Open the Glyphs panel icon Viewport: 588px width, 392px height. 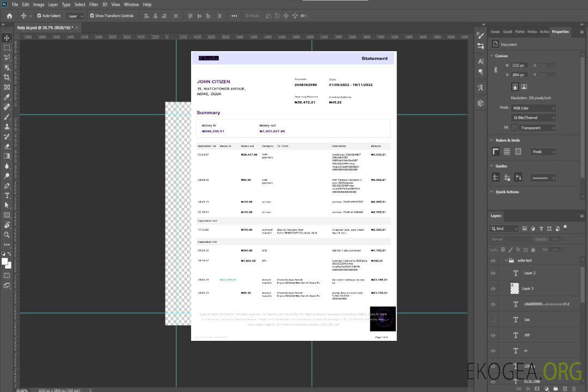coord(481,88)
